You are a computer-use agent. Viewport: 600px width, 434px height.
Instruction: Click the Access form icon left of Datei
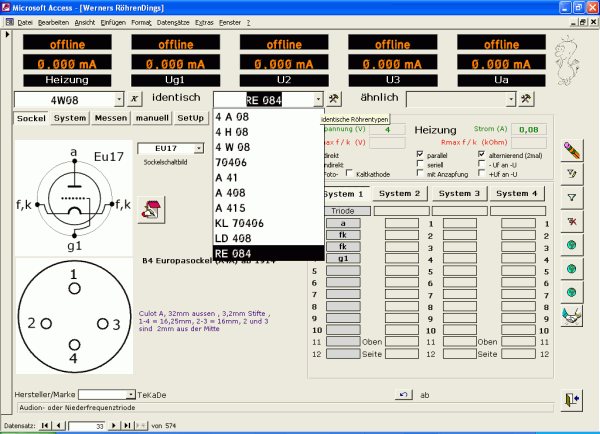[9, 23]
